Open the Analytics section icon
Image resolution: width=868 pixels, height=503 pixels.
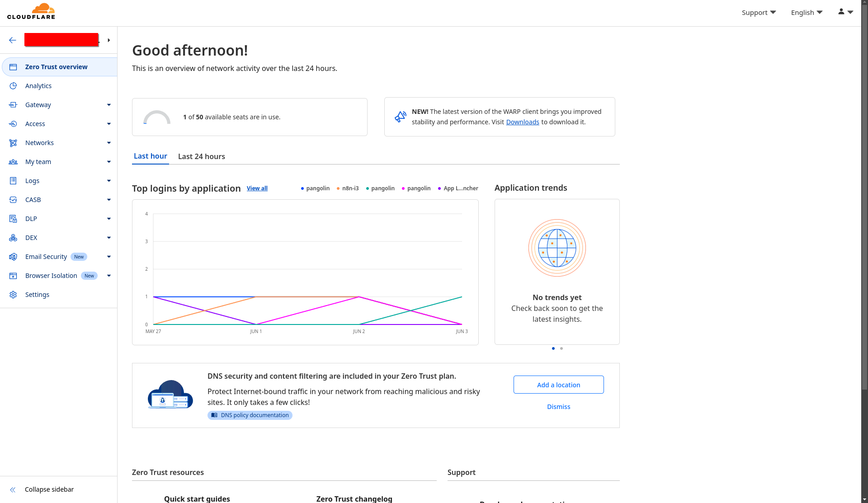(x=13, y=85)
